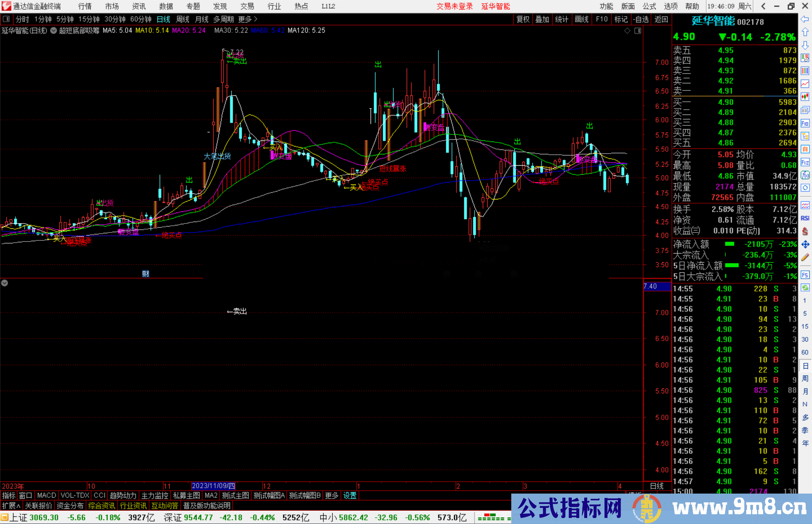
Task: Switch to the 周线 weekly chart tab
Action: pos(183,19)
